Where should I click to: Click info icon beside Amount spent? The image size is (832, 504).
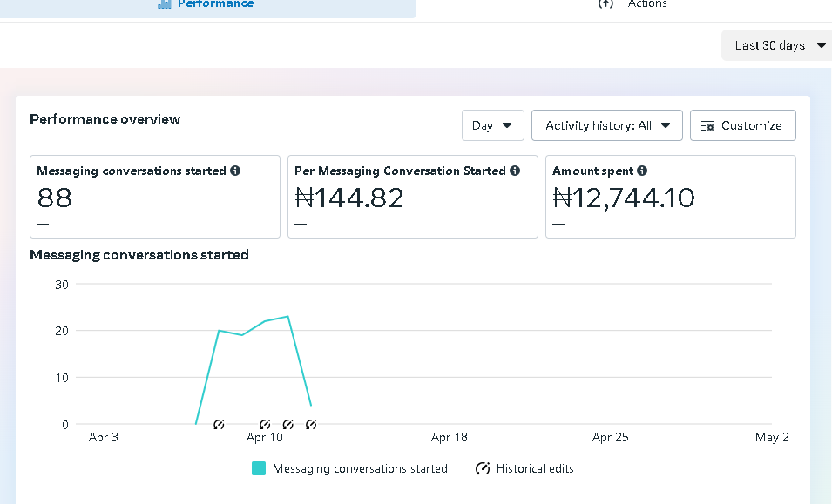click(x=642, y=171)
